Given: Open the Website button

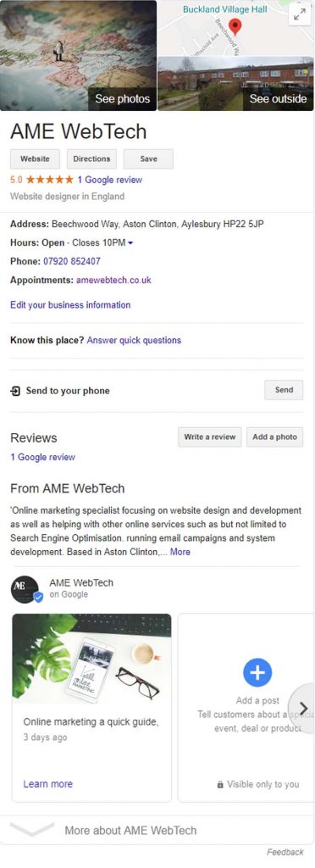Looking at the screenshot, I should (35, 159).
